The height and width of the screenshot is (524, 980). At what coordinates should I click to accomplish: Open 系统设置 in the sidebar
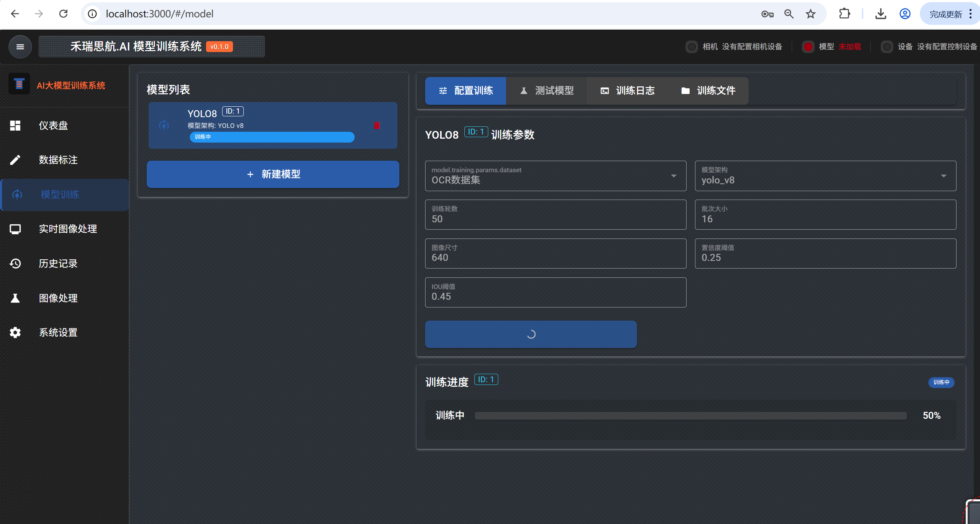pyautogui.click(x=65, y=333)
